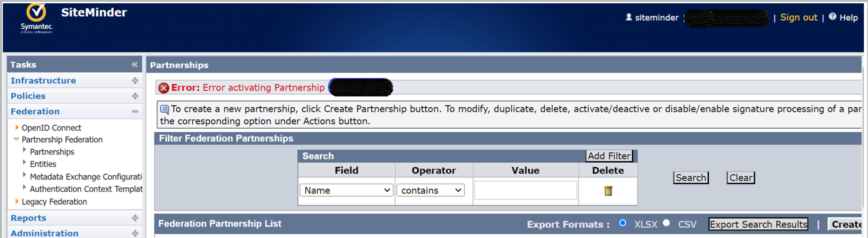Open Authentication Context Template item

[x=86, y=189]
